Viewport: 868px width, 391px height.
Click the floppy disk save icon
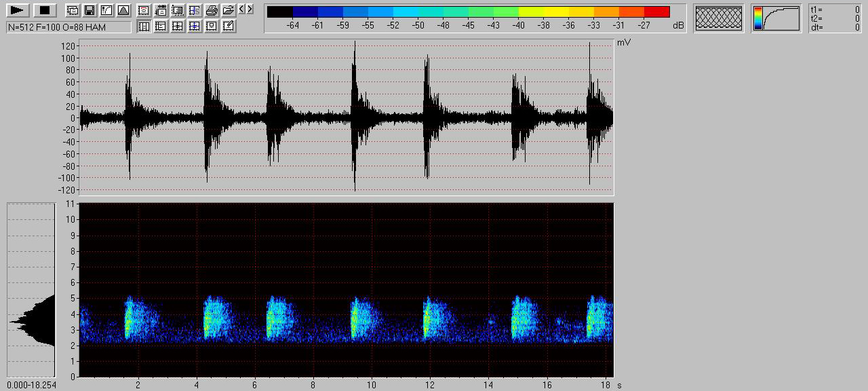pos(89,10)
